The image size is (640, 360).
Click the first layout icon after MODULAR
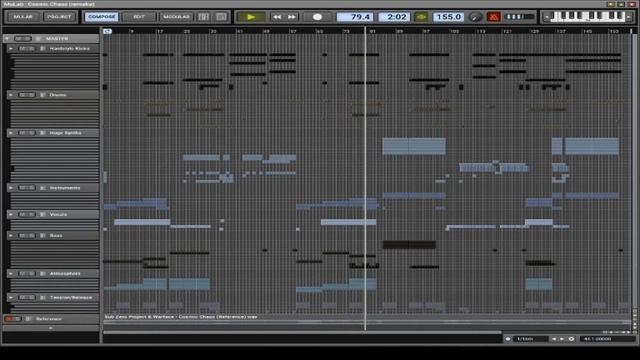tap(203, 17)
